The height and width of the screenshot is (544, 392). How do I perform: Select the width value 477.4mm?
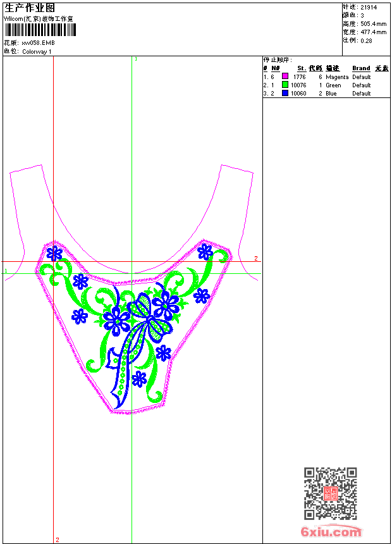point(373,32)
